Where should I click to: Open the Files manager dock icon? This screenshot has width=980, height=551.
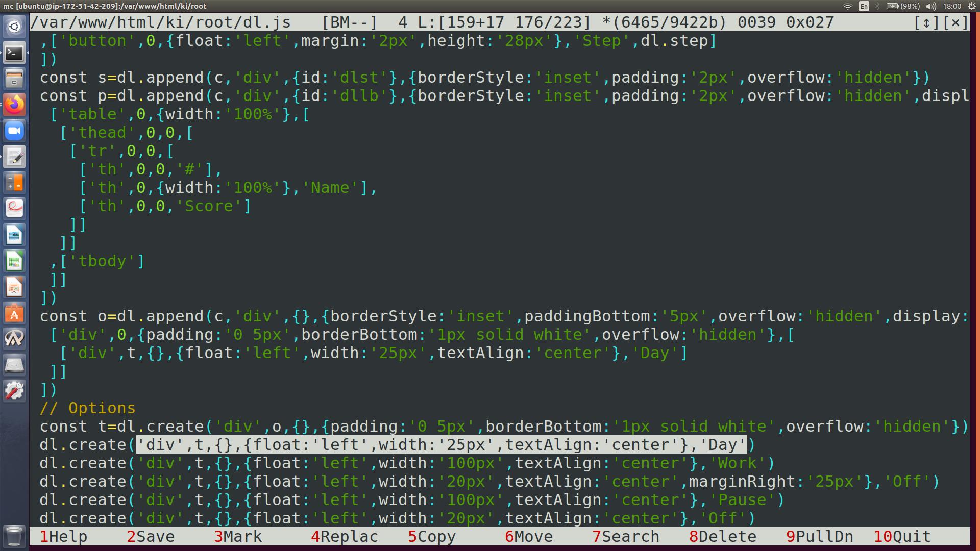coord(14,79)
